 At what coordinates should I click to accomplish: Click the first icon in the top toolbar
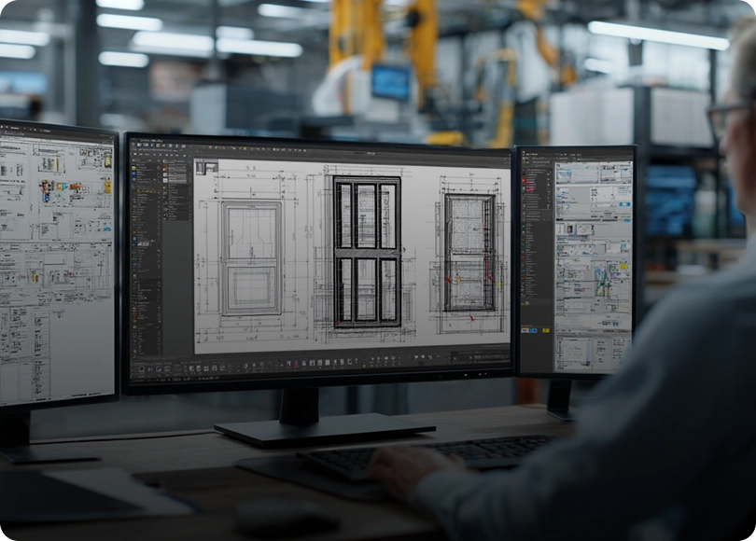pos(133,146)
